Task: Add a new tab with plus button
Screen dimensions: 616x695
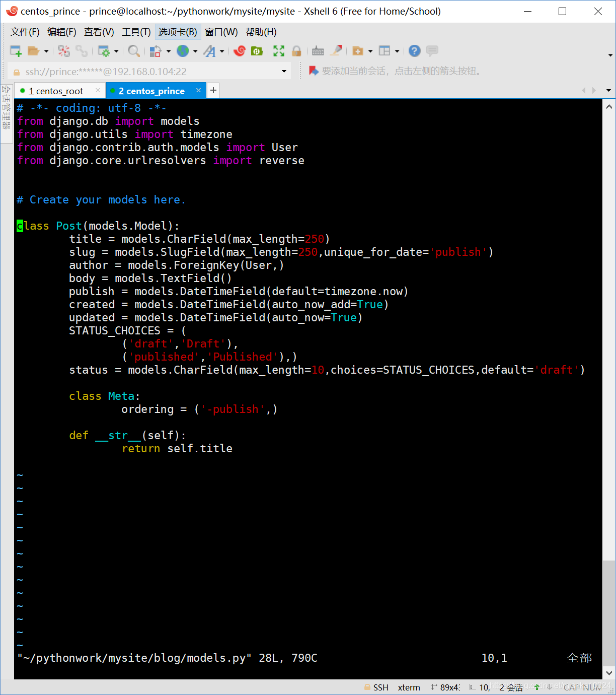Action: coord(213,90)
